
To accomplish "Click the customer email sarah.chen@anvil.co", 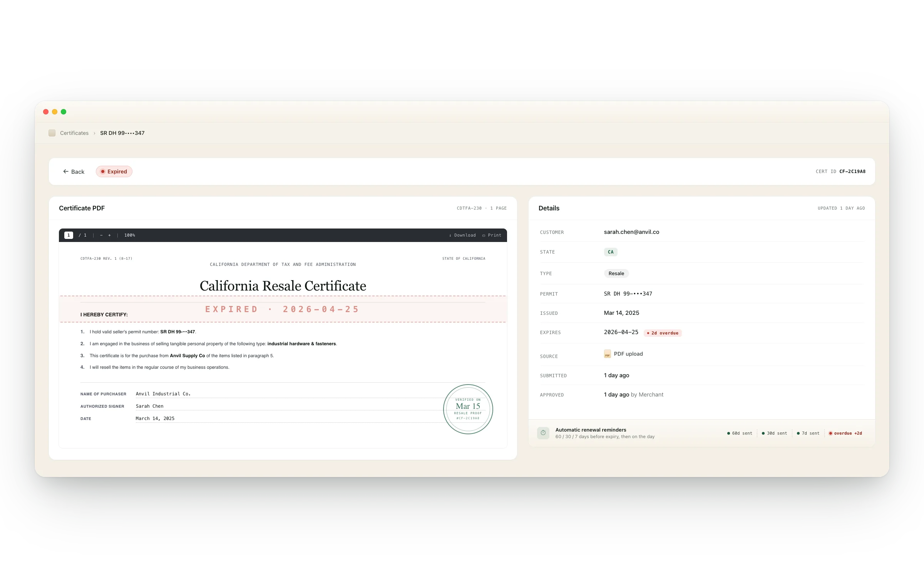I will pyautogui.click(x=631, y=232).
